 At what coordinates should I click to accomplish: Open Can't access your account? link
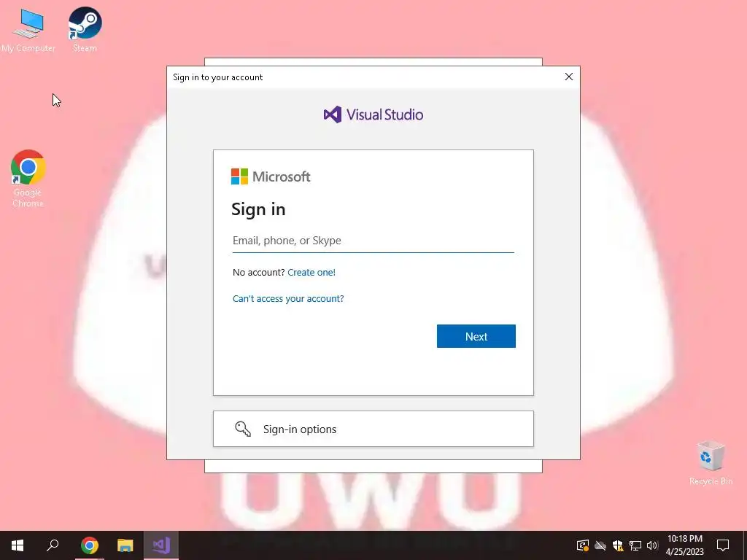pyautogui.click(x=287, y=298)
